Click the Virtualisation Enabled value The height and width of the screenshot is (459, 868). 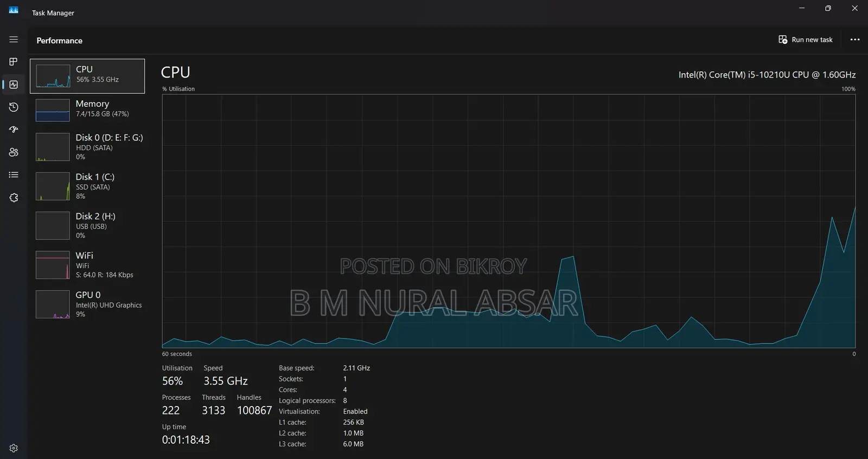(x=355, y=411)
